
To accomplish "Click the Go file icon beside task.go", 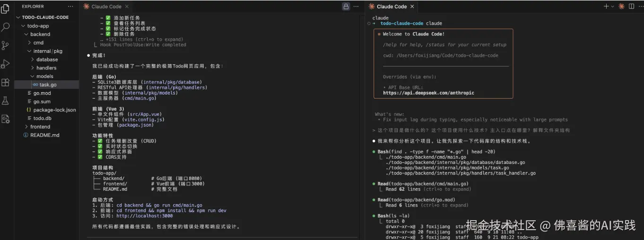I will [35, 85].
